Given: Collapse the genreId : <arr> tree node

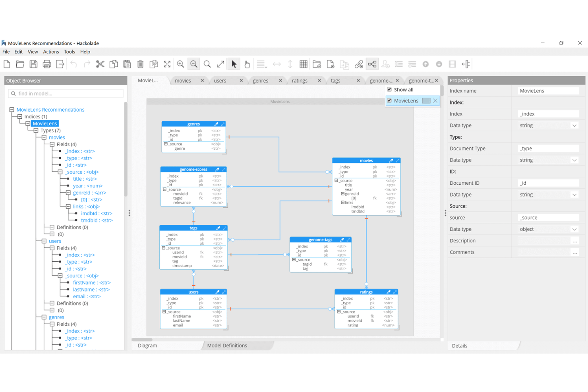Looking at the screenshot, I should pos(68,193).
